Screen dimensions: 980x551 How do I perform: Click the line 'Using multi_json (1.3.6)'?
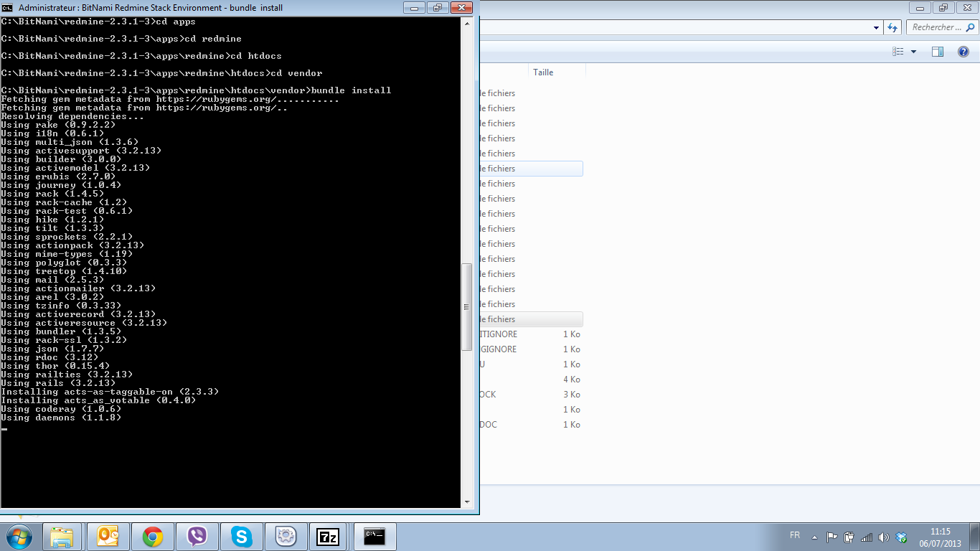click(70, 142)
